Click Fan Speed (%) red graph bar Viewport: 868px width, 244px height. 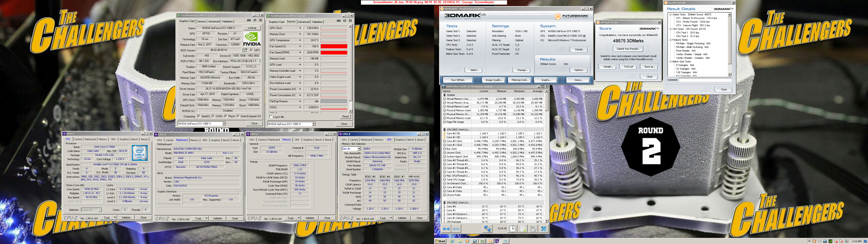click(x=333, y=46)
